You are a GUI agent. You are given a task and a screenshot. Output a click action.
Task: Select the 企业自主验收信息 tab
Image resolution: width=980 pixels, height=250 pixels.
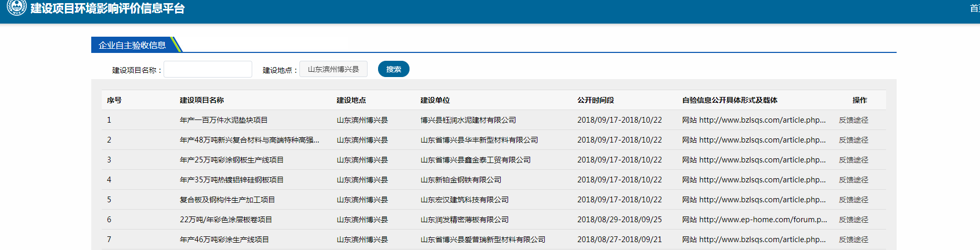132,45
